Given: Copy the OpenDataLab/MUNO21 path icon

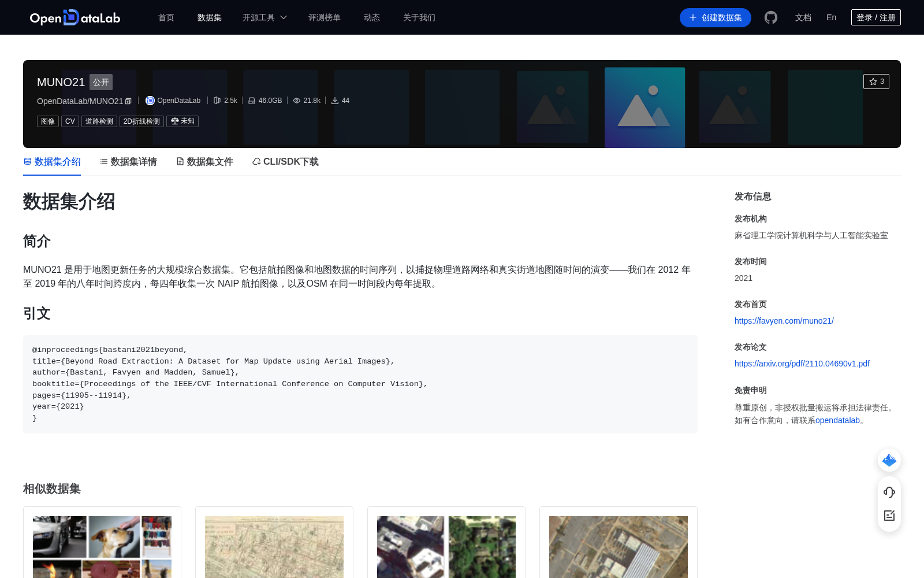Looking at the screenshot, I should 128,101.
